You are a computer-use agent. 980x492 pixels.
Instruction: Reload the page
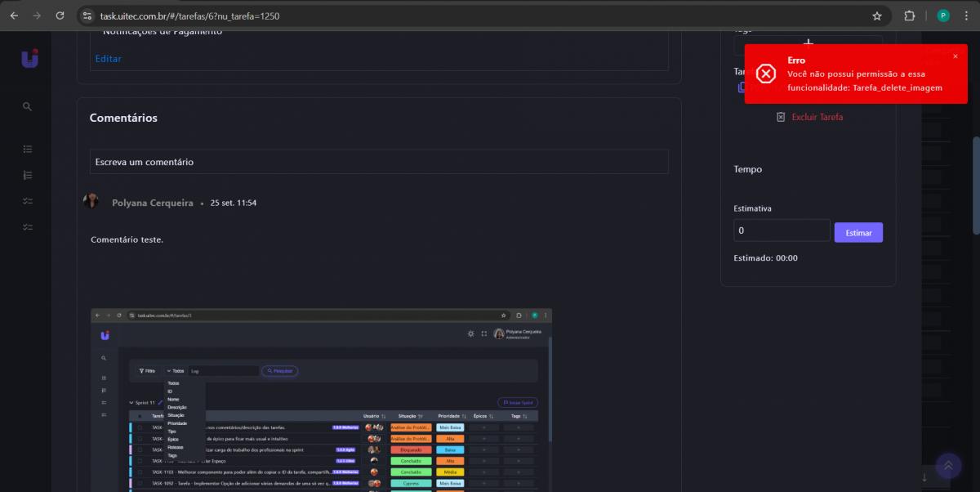(60, 16)
